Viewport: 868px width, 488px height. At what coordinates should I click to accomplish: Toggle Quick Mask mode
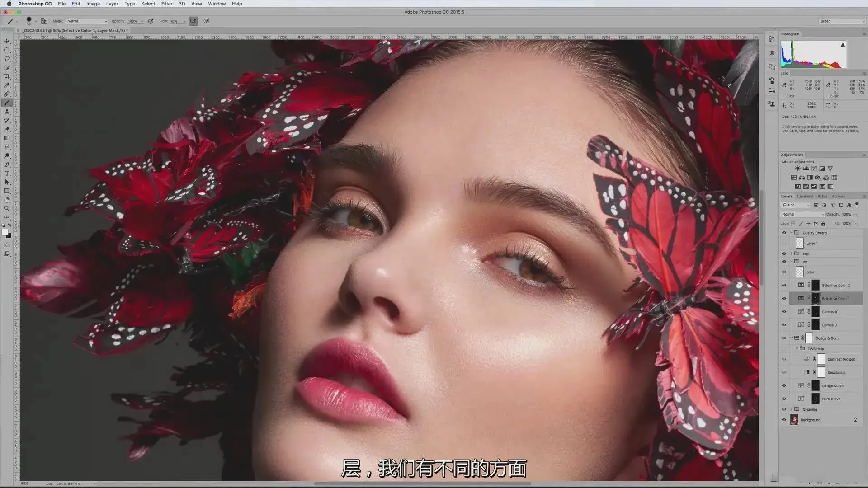7,245
